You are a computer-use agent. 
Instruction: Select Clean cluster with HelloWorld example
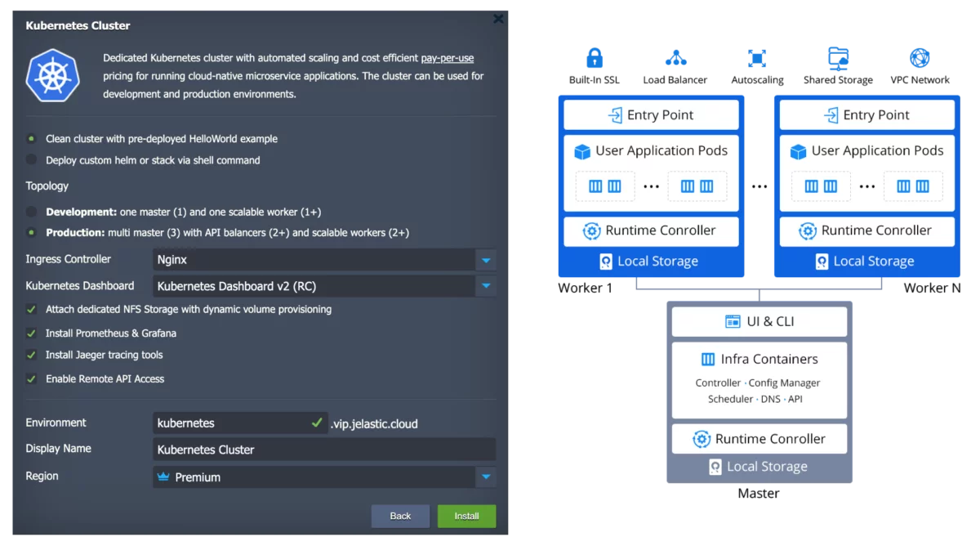32,139
